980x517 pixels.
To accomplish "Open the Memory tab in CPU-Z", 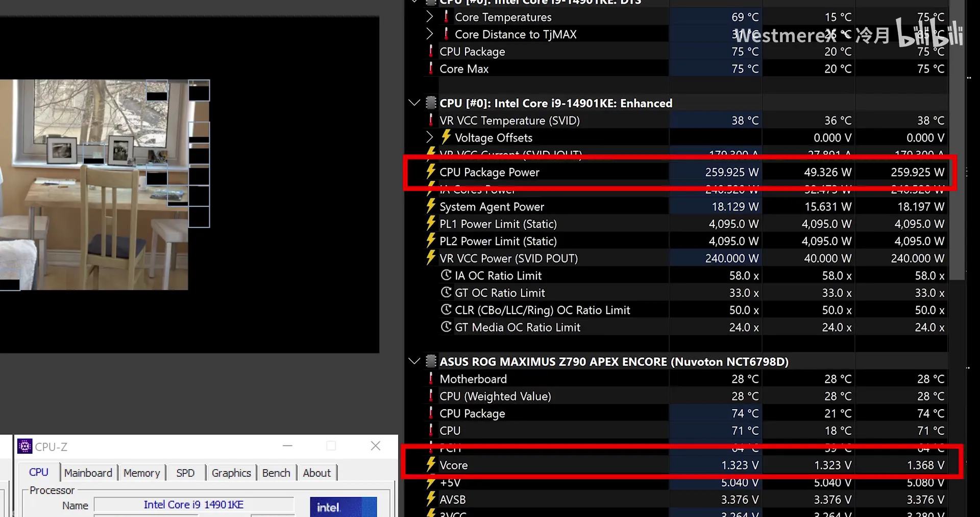I will [x=142, y=473].
